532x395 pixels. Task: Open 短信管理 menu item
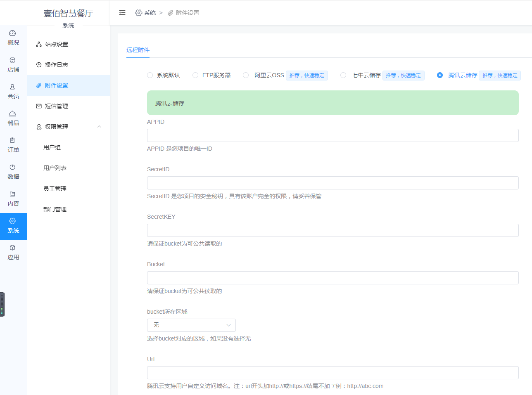pyautogui.click(x=69, y=106)
